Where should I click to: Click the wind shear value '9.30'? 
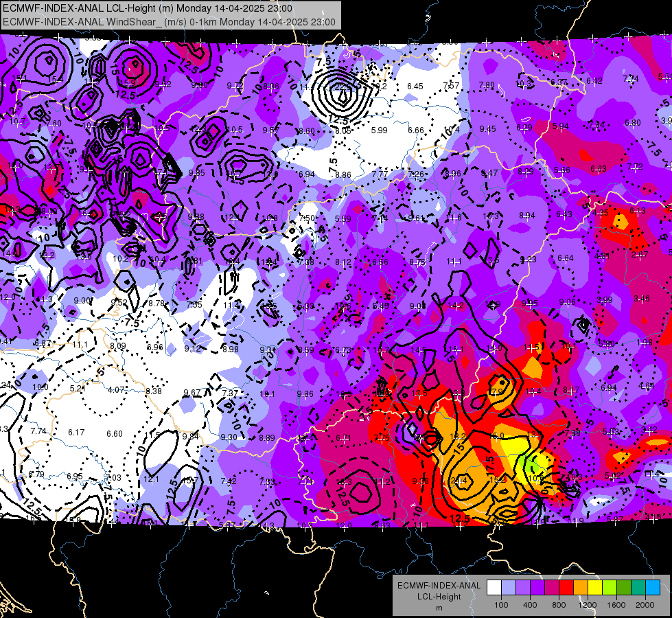(229, 437)
